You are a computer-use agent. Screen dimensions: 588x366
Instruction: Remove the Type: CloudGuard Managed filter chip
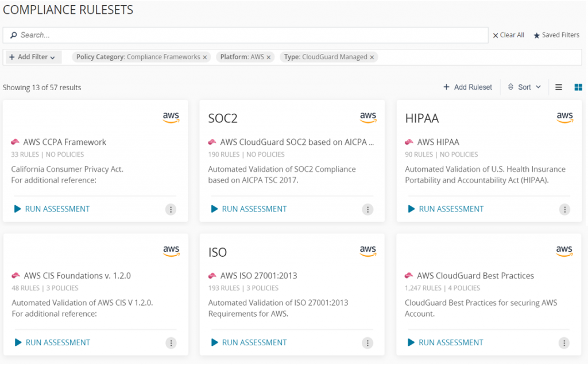pyautogui.click(x=372, y=57)
